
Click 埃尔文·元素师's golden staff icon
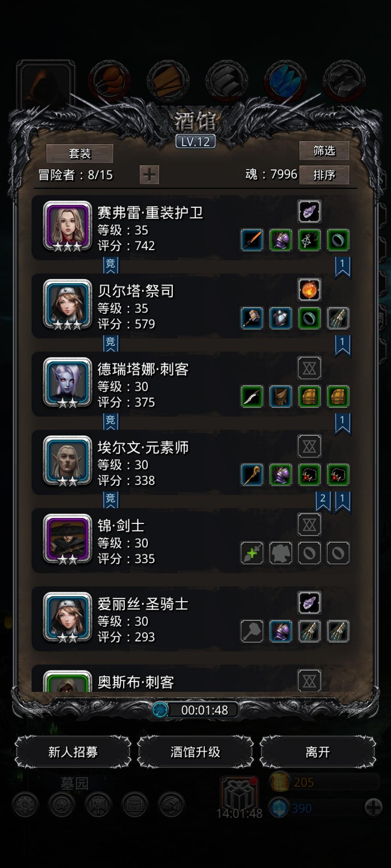click(x=252, y=475)
